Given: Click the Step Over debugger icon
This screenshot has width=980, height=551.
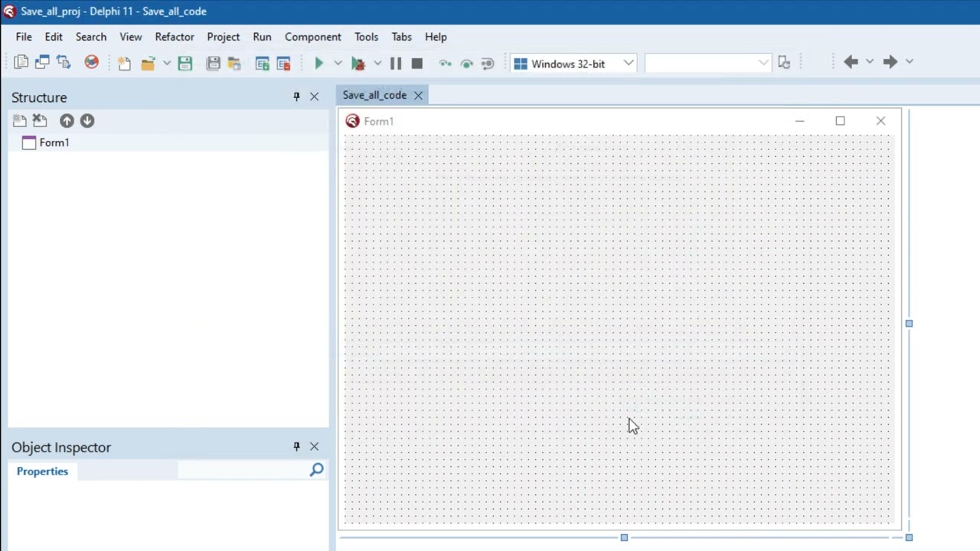Looking at the screenshot, I should 466,64.
